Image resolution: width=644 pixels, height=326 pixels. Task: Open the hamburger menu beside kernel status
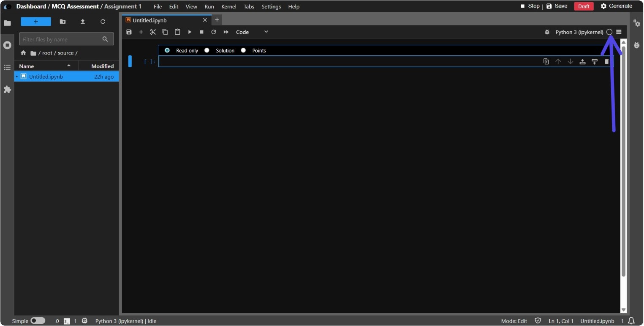(x=619, y=32)
